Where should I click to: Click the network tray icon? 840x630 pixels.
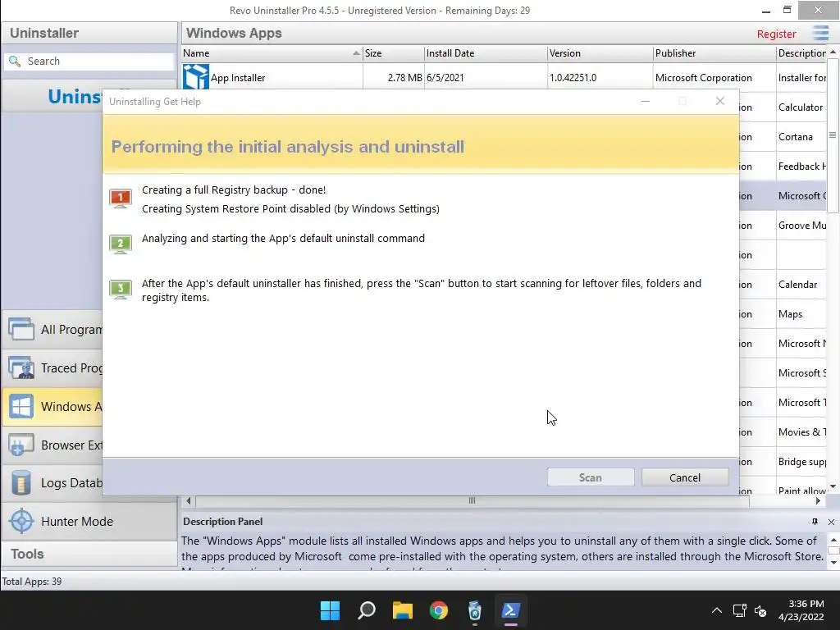coord(740,610)
